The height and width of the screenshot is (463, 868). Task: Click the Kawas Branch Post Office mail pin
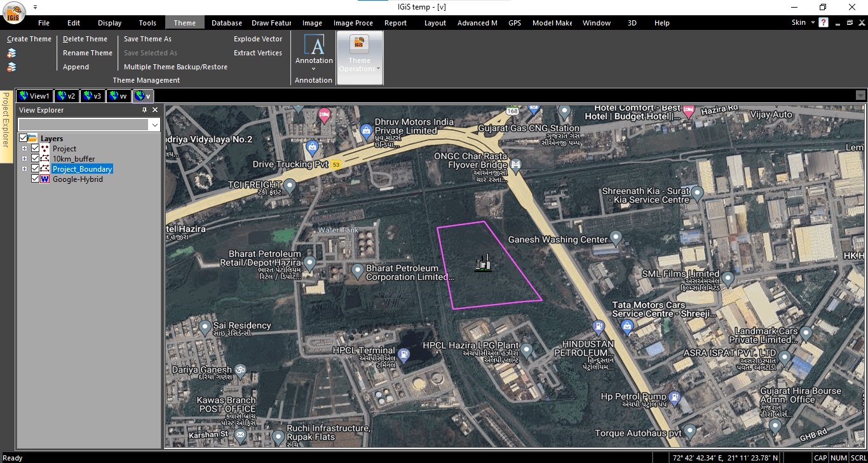[x=240, y=436]
